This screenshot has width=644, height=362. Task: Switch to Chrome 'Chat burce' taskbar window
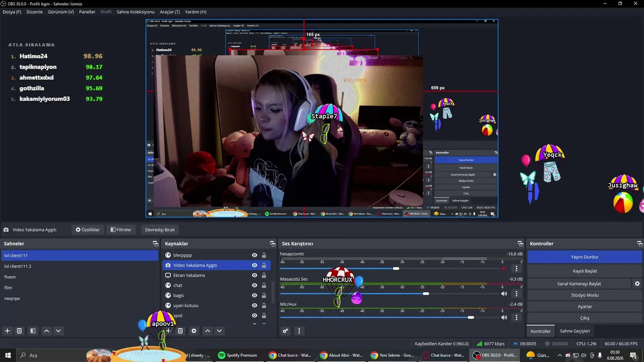pyautogui.click(x=290, y=355)
